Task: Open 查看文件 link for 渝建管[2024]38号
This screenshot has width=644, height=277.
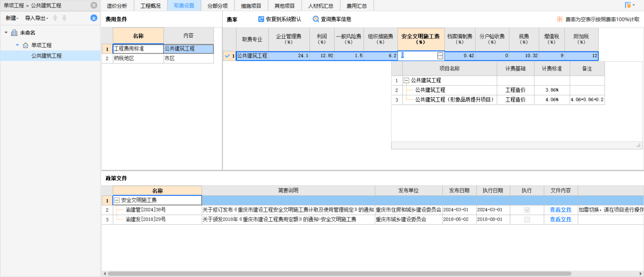Action: point(560,210)
